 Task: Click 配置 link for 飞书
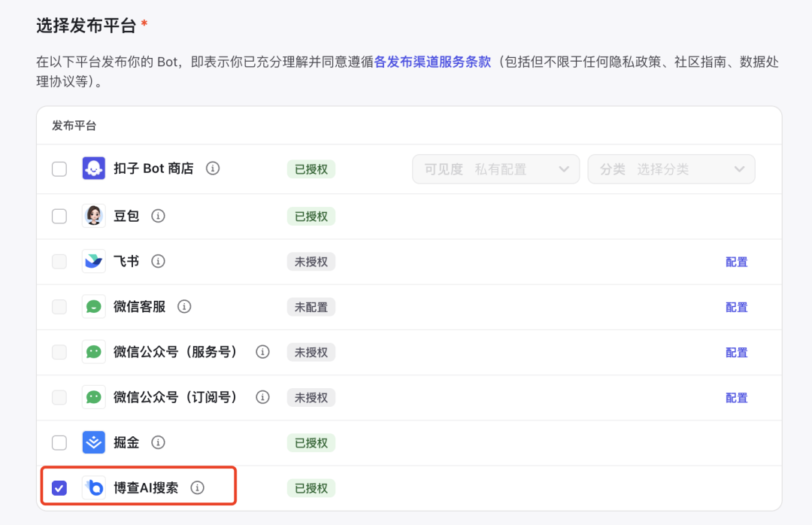coord(736,262)
